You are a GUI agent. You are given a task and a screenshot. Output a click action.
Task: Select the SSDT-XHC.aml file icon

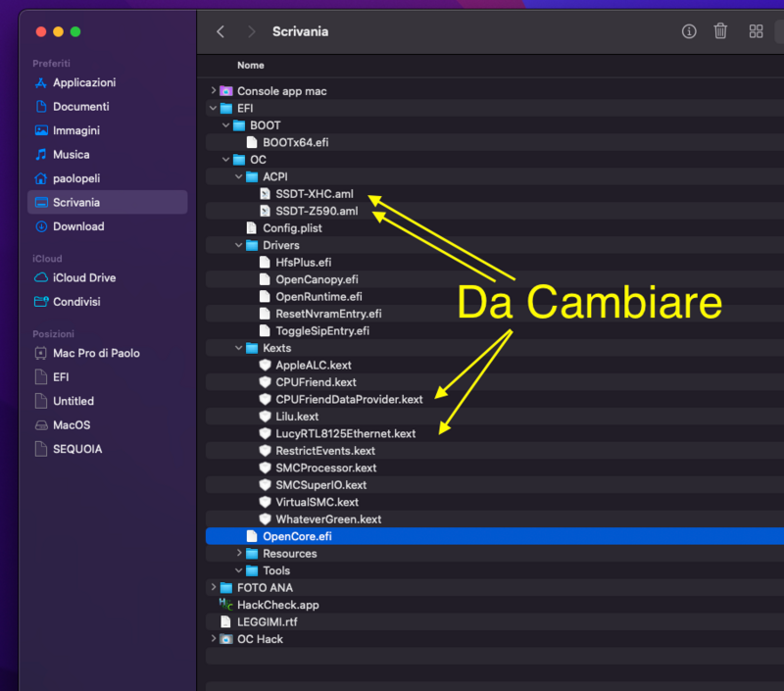pos(265,194)
